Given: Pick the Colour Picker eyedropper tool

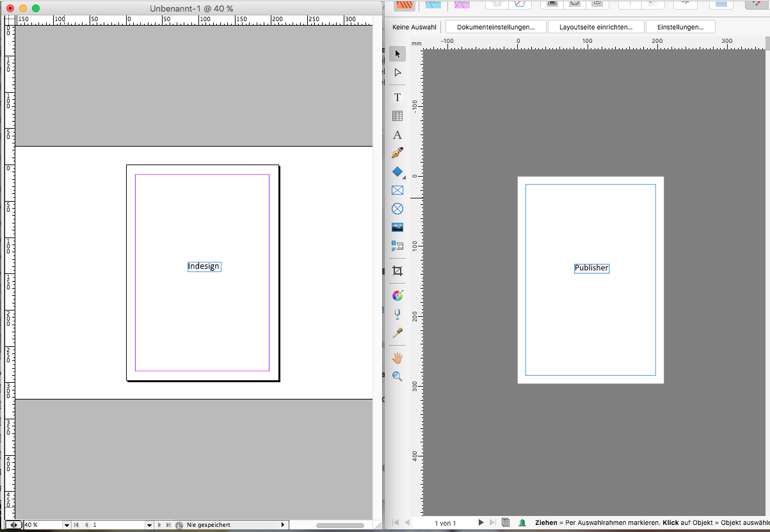Looking at the screenshot, I should [x=397, y=333].
